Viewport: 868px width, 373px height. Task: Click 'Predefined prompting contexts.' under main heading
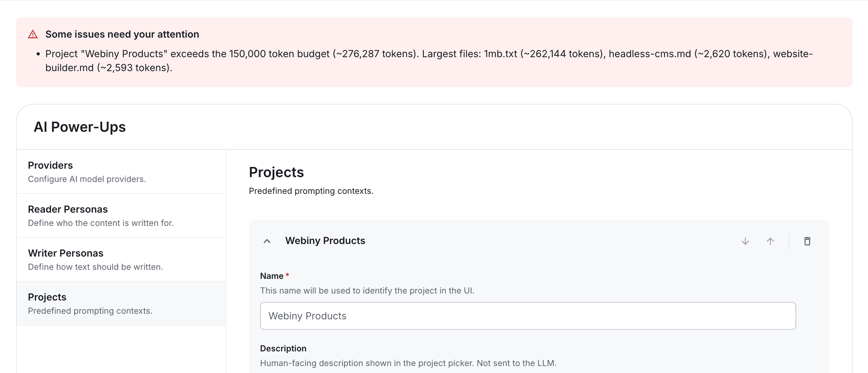(311, 191)
